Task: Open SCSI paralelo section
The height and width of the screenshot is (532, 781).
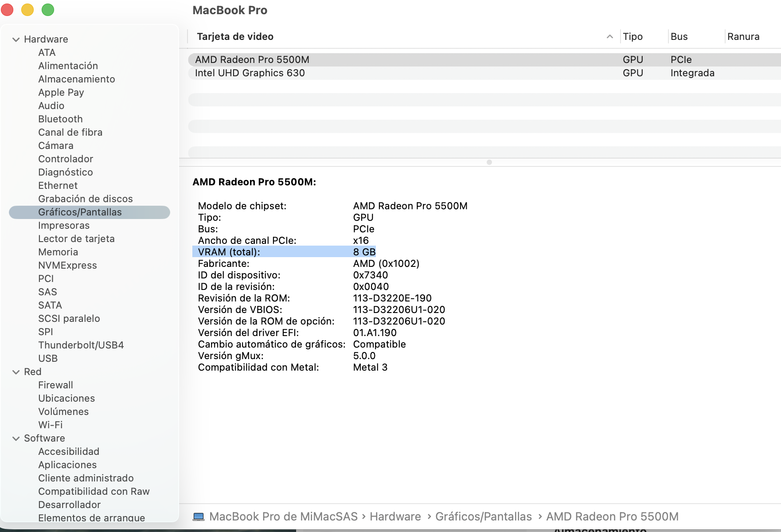Action: [x=69, y=319]
